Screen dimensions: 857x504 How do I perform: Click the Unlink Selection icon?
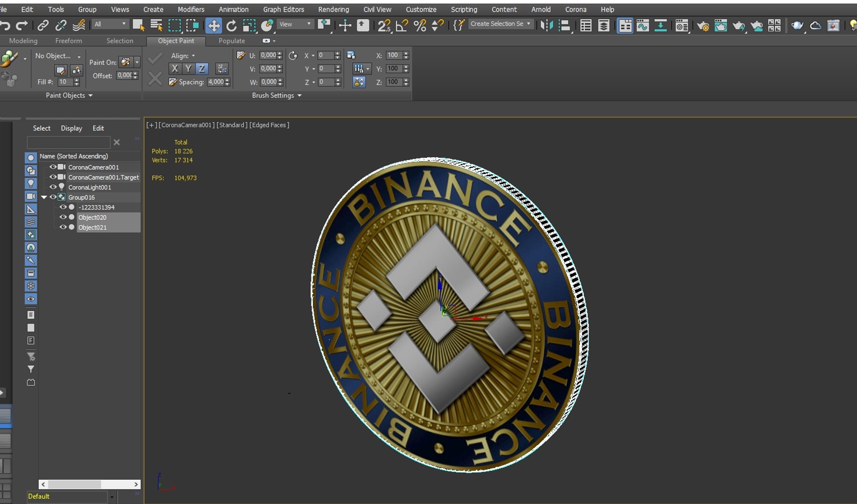pyautogui.click(x=61, y=25)
